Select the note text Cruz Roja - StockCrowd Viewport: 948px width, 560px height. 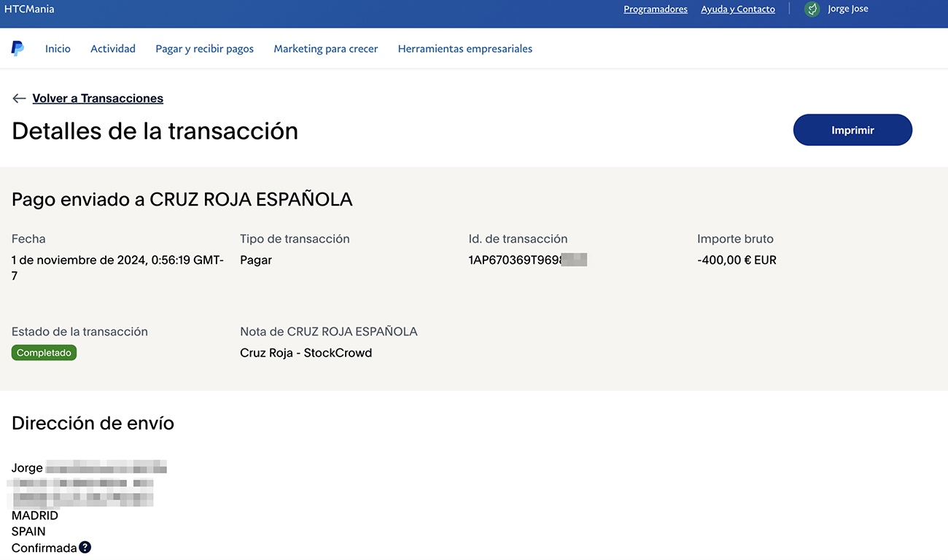(306, 353)
